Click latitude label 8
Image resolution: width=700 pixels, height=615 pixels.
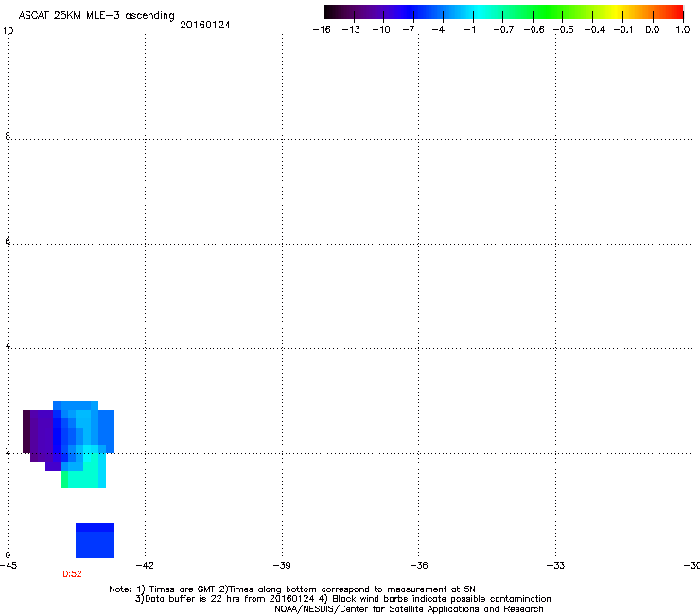point(8,136)
